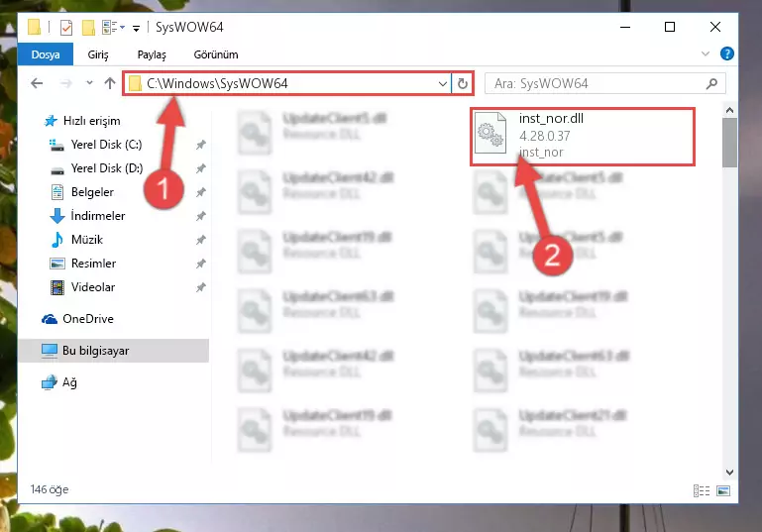This screenshot has height=532, width=762.
Task: Open the Dosya ribbon tab
Action: click(46, 54)
